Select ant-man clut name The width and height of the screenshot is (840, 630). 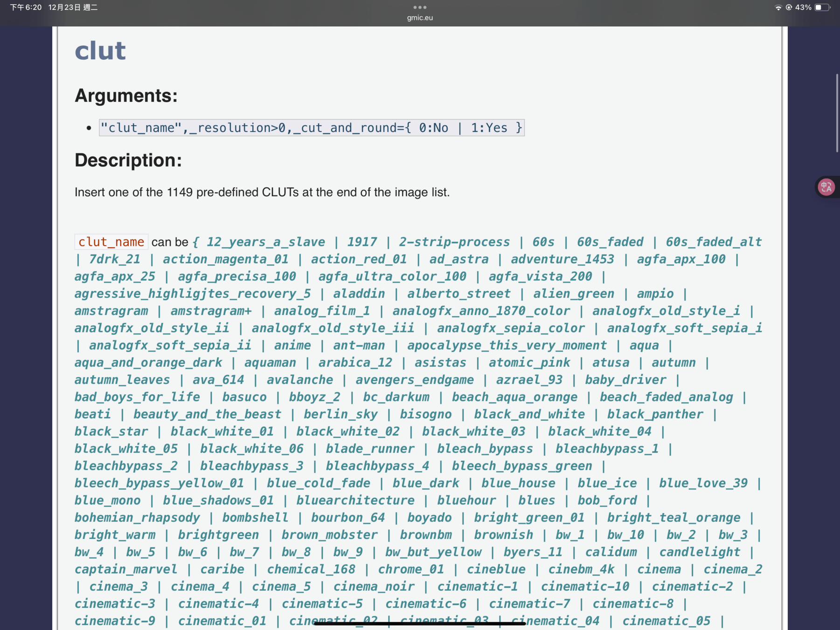(x=359, y=345)
